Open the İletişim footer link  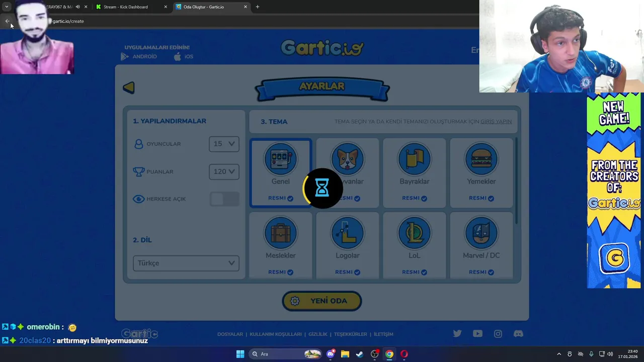[383, 334]
